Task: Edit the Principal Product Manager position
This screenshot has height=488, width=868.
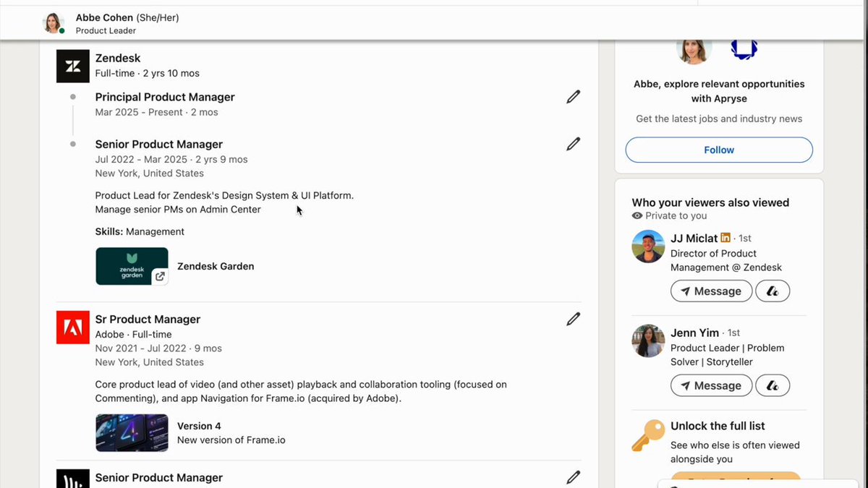Action: [x=573, y=97]
